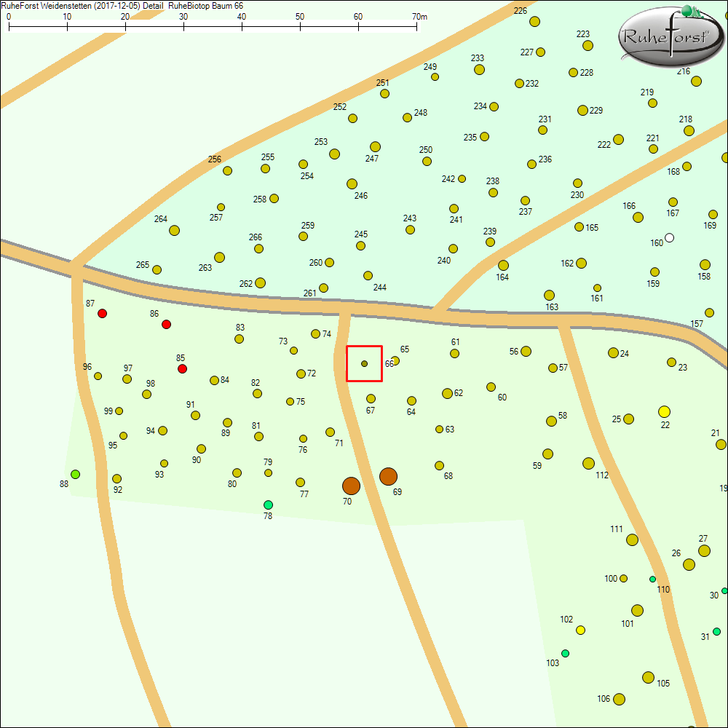Click the 70m end of scale bar

[417, 26]
